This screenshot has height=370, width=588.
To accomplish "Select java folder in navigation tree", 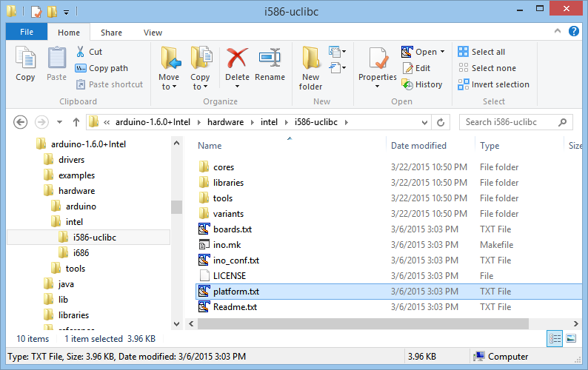I will pyautogui.click(x=66, y=284).
